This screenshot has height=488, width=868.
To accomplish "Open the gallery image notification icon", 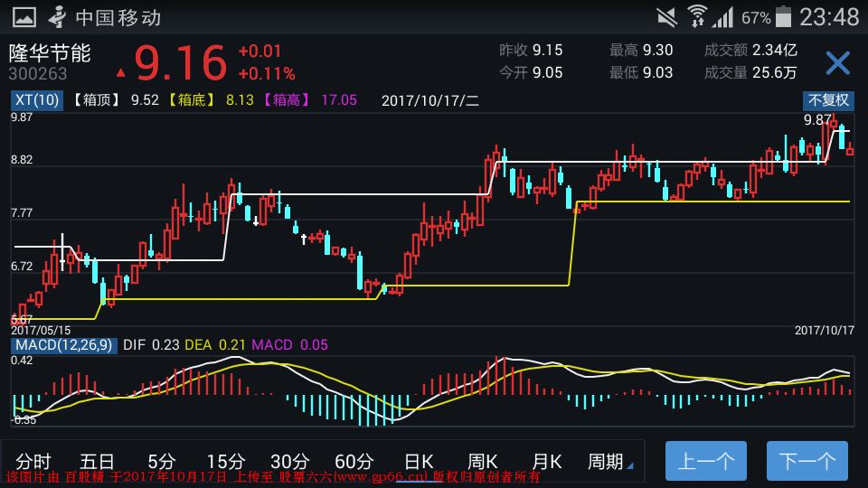I will [24, 17].
